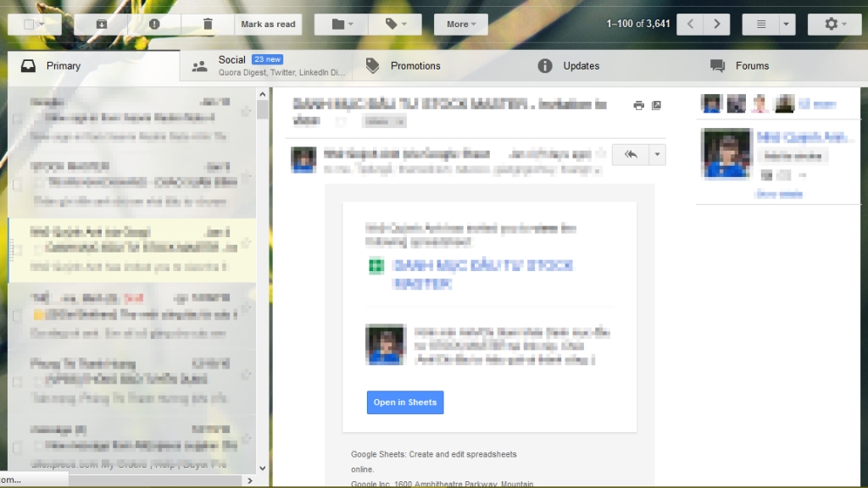The height and width of the screenshot is (488, 868).
Task: Open the STOCK MASTER email row
Action: pyautogui.click(x=132, y=184)
